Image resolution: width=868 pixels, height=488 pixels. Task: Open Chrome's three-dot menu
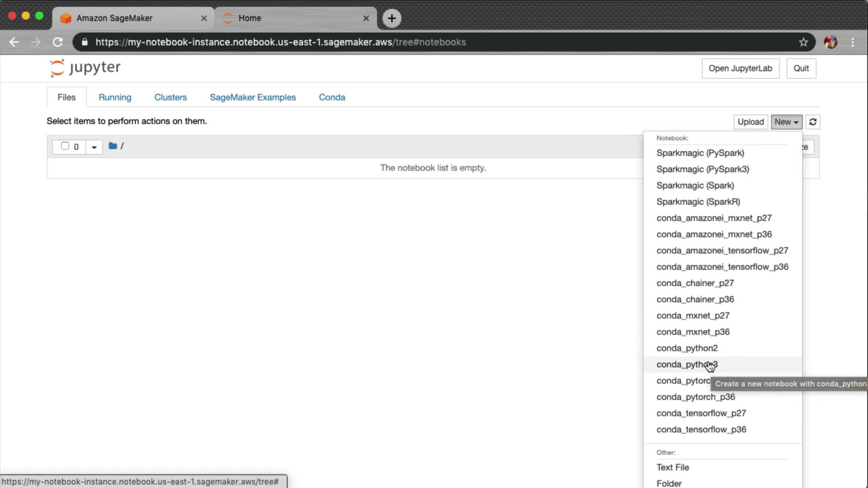click(853, 42)
